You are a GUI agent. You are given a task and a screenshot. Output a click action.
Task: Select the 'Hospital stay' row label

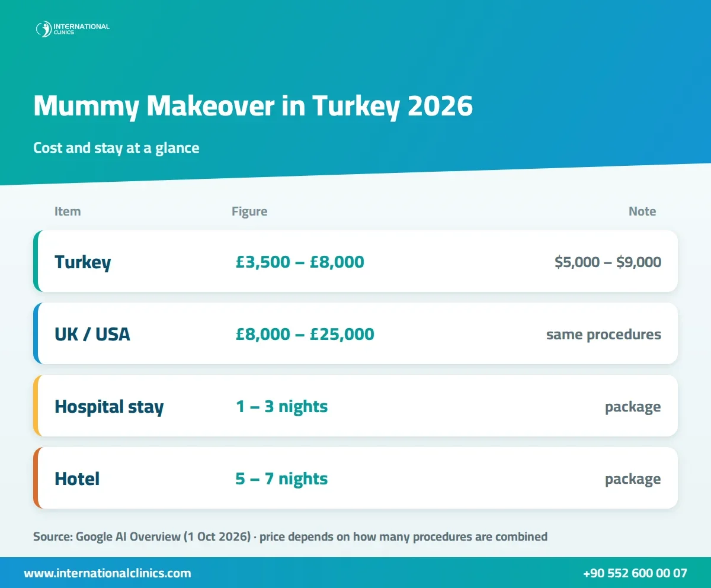click(x=109, y=407)
